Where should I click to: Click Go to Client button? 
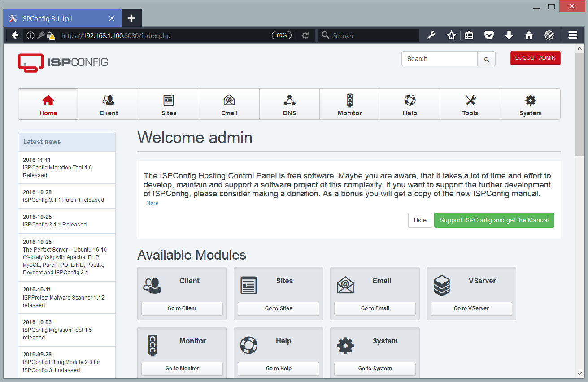[182, 308]
